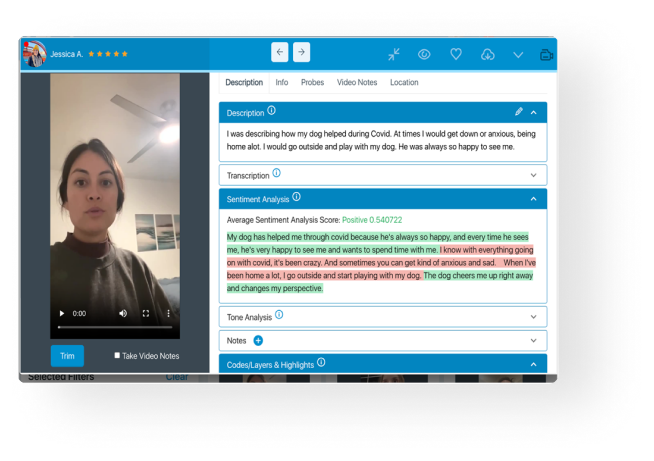Enable Take Video Notes checkbox
Screen dimensions: 654x461
pos(117,355)
